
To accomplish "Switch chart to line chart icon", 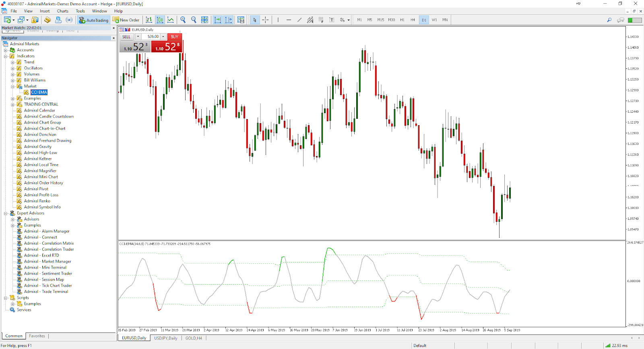I will (x=171, y=20).
